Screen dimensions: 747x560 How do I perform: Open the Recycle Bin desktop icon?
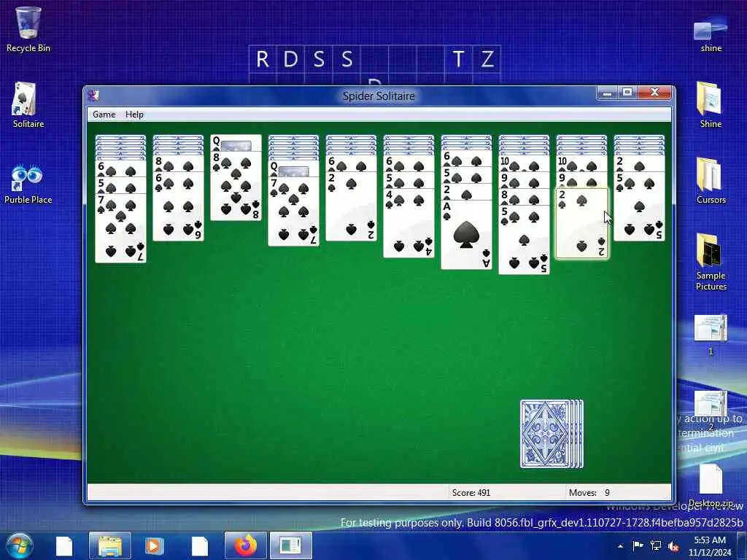(x=28, y=29)
